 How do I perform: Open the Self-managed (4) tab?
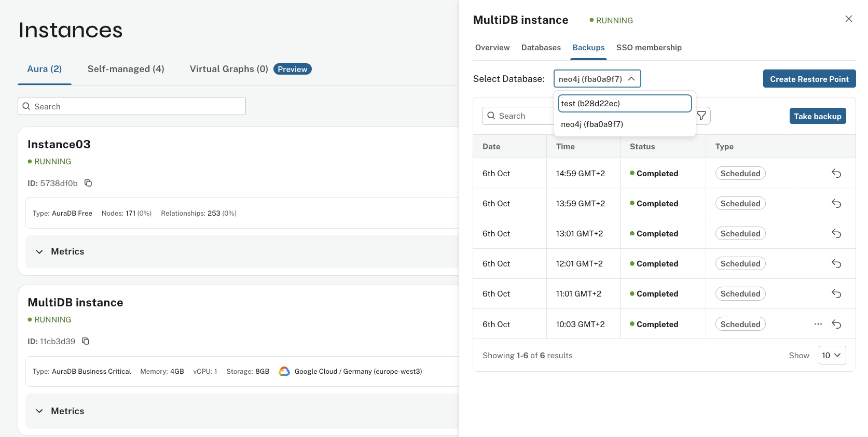tap(126, 69)
